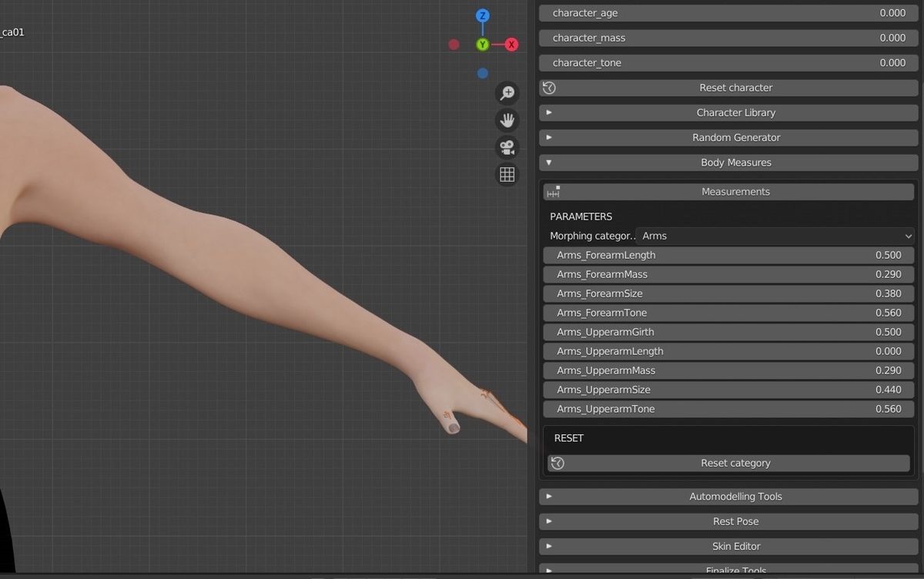The width and height of the screenshot is (924, 579).
Task: Click the green Y axis gizmo ball
Action: coord(482,45)
